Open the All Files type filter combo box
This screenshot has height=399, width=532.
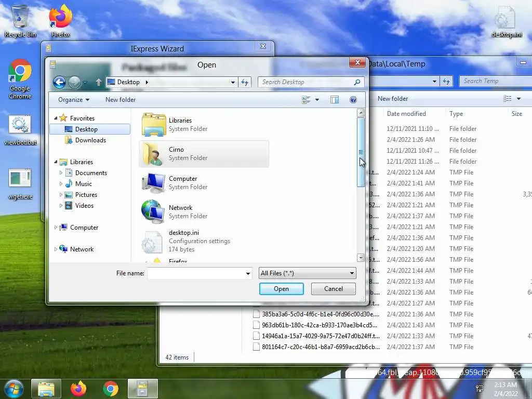(308, 273)
